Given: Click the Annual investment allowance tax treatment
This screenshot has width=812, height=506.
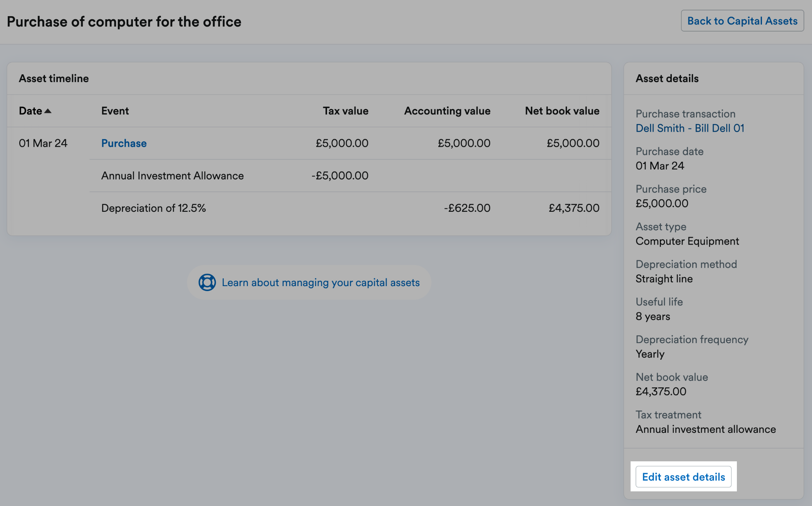Looking at the screenshot, I should click(706, 429).
